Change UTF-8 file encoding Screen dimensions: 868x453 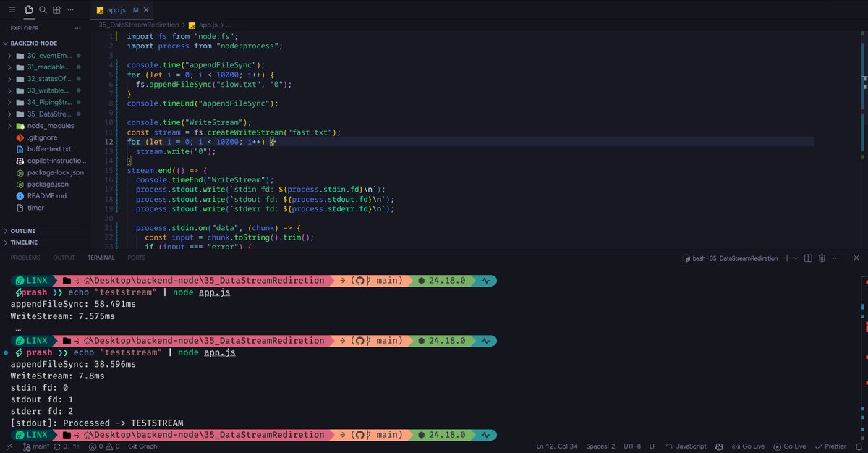[632, 446]
